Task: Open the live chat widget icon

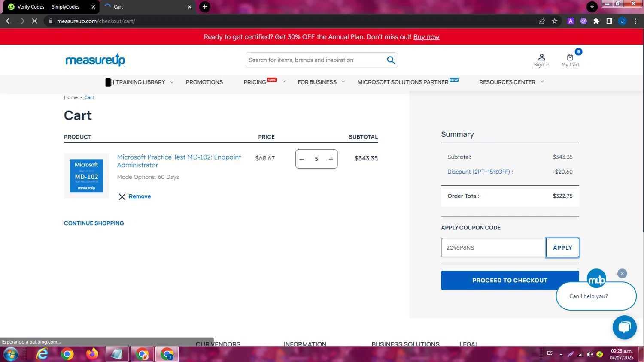Action: pyautogui.click(x=624, y=327)
